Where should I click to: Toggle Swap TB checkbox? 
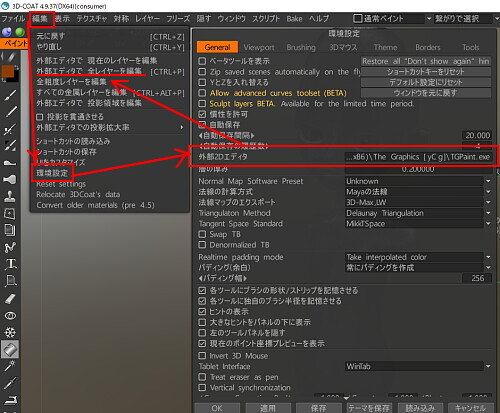click(202, 234)
